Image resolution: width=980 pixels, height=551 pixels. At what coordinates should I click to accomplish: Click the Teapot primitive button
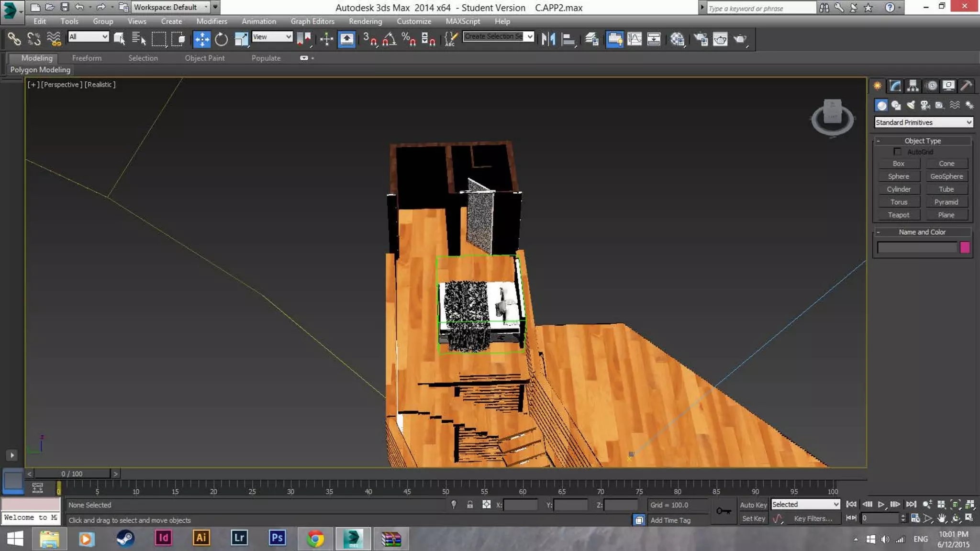point(898,215)
